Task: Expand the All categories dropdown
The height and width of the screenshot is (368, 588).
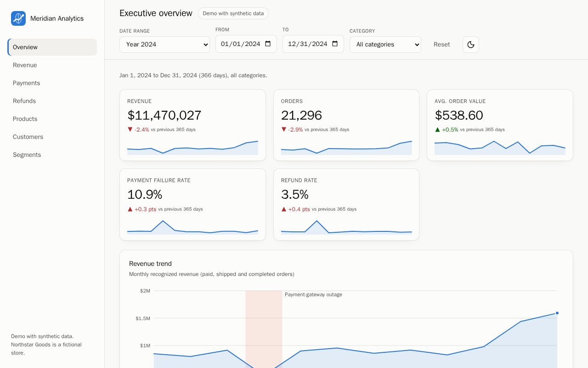Action: [385, 45]
